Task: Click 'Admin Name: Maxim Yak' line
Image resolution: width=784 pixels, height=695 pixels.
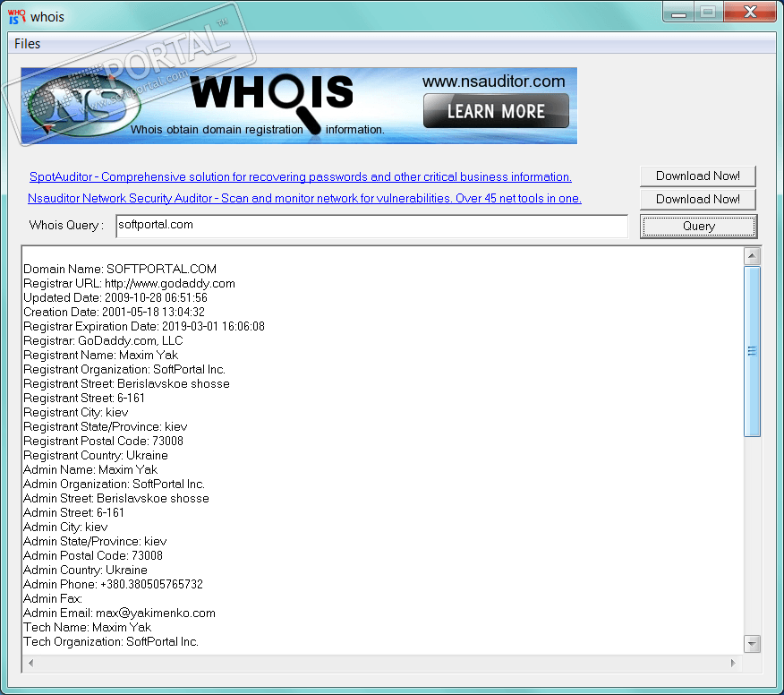Action: tap(90, 470)
